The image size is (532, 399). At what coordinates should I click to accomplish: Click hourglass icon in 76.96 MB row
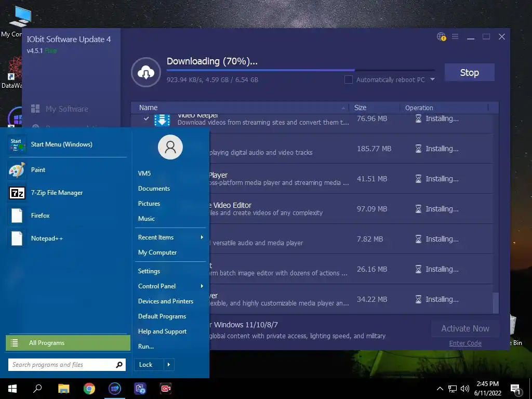click(x=418, y=118)
